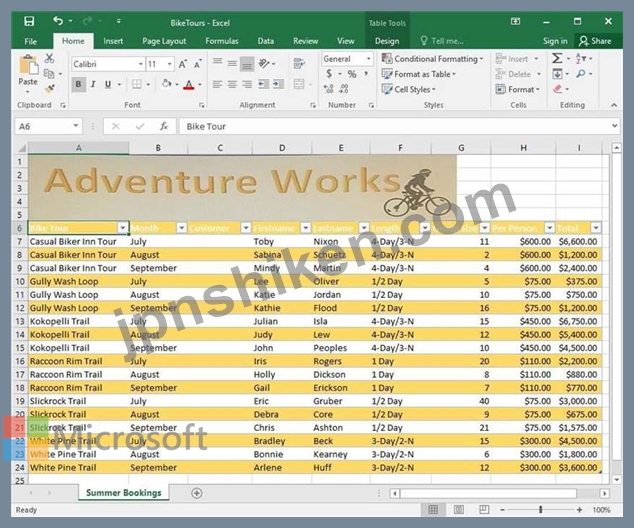
Task: Open the Bike Tour column filter dropdown
Action: [x=123, y=228]
